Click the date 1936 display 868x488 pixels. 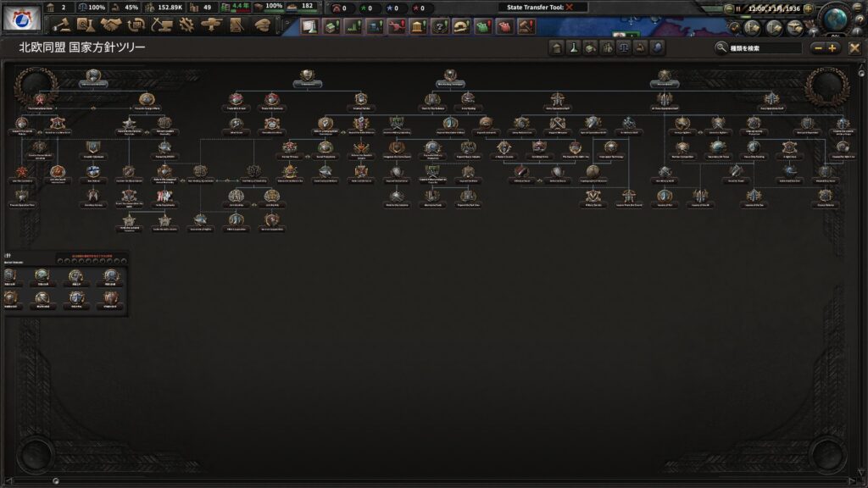pyautogui.click(x=774, y=8)
